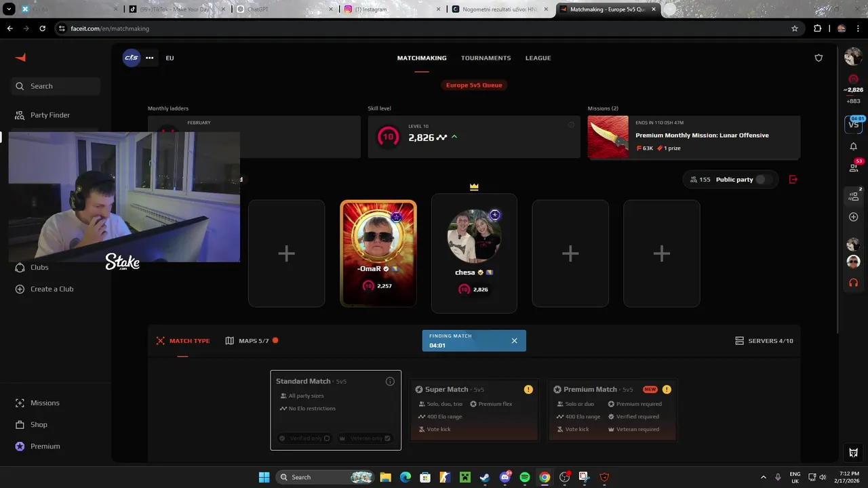Viewport: 868px width, 488px height.
Task: Open the chesa player card
Action: (x=474, y=253)
